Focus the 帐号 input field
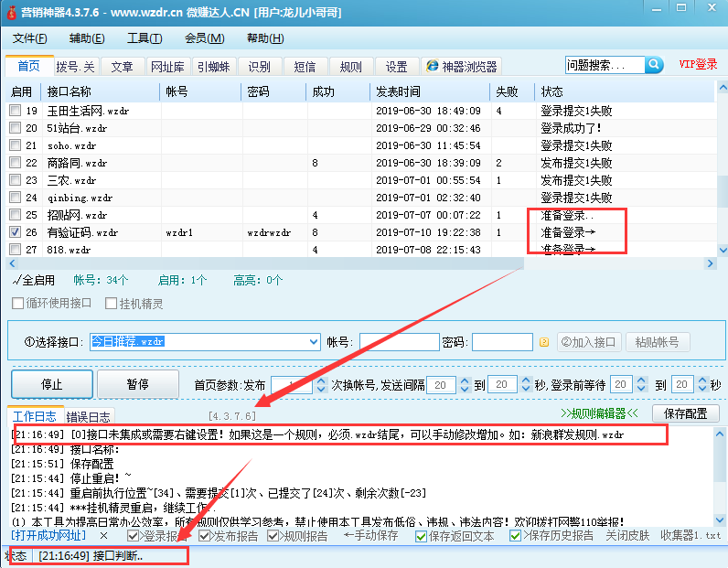Screen dimensions: 728x568 [x=400, y=342]
